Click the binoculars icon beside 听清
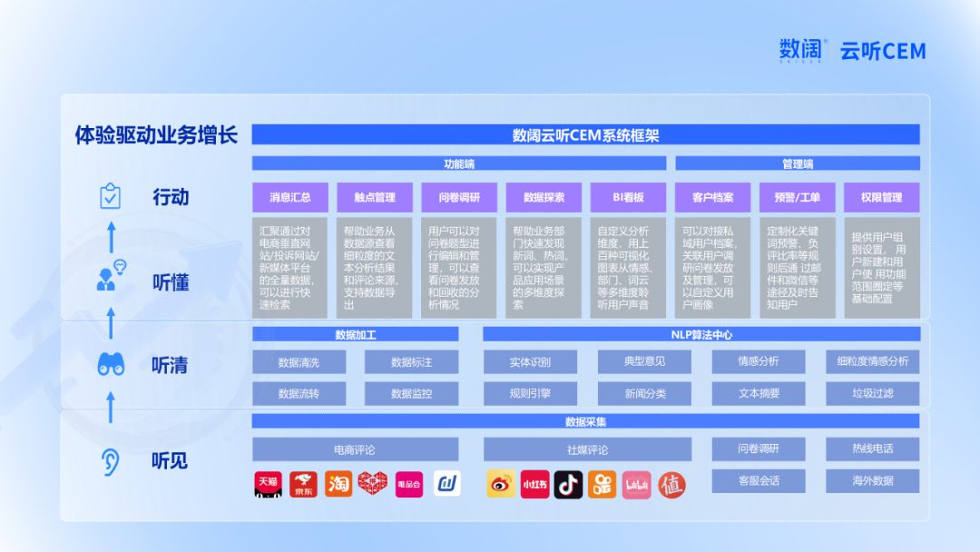 click(111, 364)
